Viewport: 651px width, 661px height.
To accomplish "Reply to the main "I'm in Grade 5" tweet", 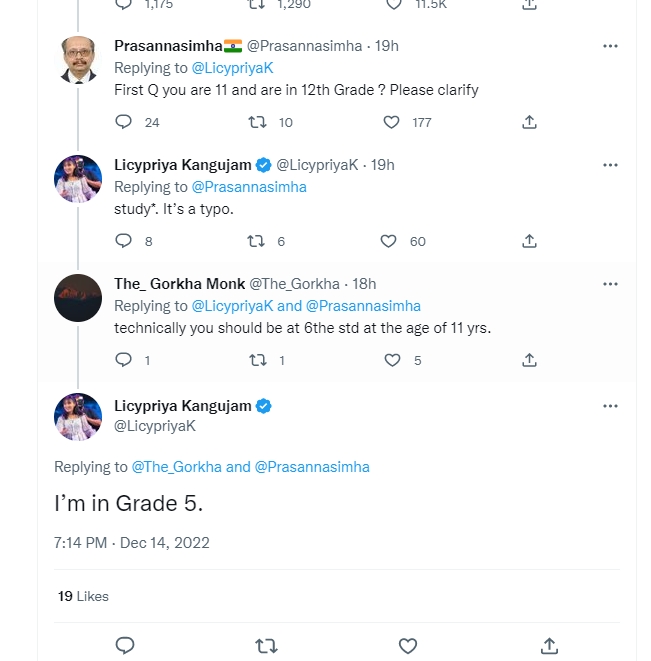I will [125, 645].
